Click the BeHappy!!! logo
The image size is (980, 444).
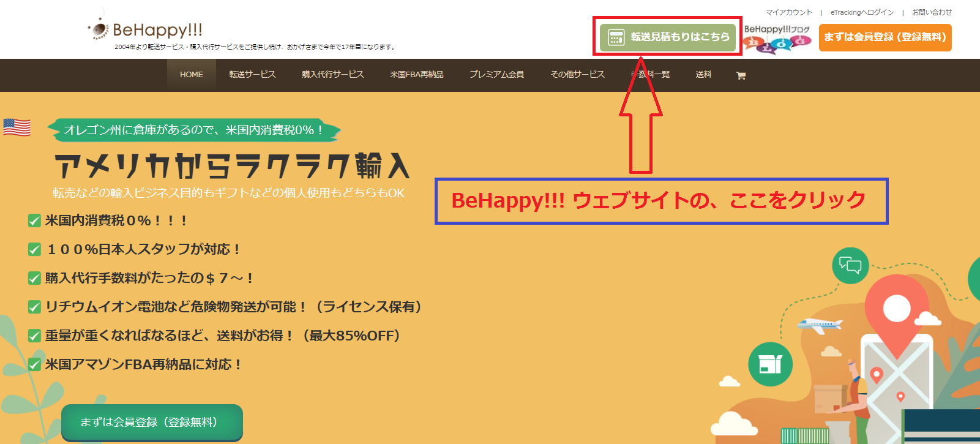[x=145, y=29]
